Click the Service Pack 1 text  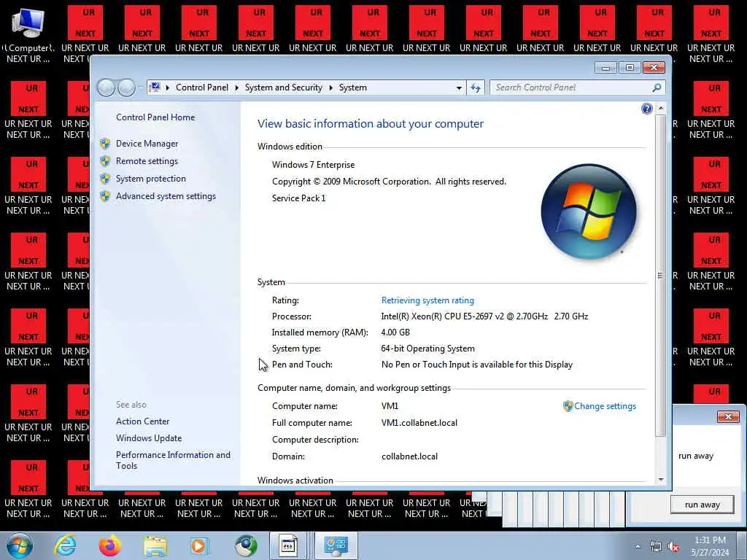pos(298,198)
